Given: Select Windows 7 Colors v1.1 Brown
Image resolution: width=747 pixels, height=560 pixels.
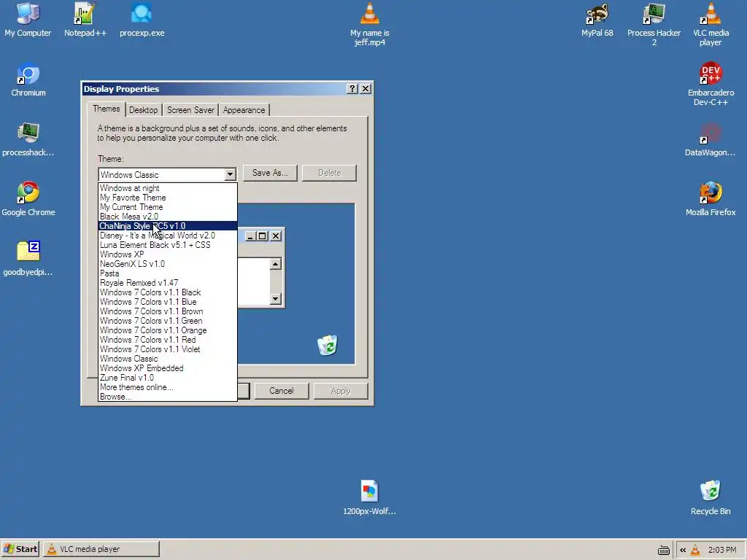Looking at the screenshot, I should click(168, 311).
